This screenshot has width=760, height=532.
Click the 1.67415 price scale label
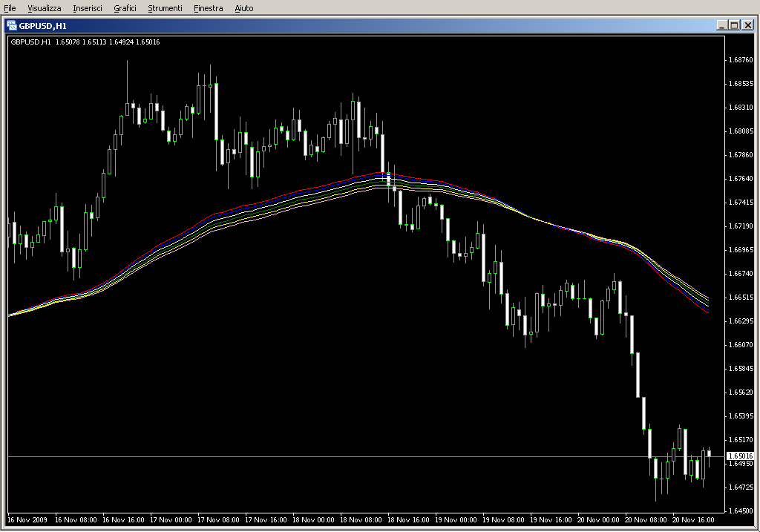click(741, 203)
